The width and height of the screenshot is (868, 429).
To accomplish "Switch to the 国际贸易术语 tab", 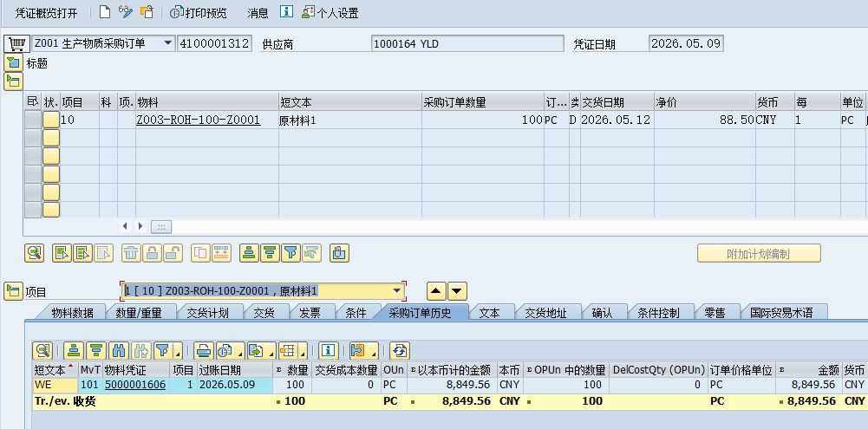I will tap(781, 313).
